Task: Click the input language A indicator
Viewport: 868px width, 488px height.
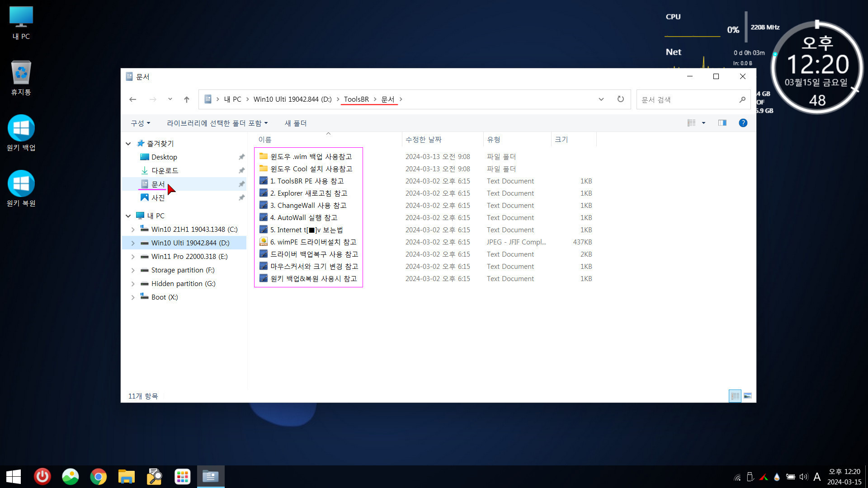Action: [x=817, y=477]
